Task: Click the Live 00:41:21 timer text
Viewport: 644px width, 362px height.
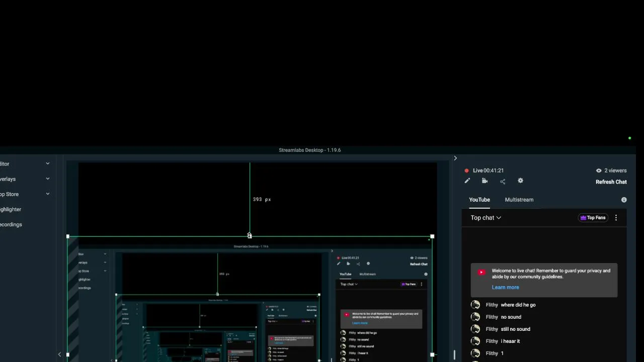Action: point(488,170)
